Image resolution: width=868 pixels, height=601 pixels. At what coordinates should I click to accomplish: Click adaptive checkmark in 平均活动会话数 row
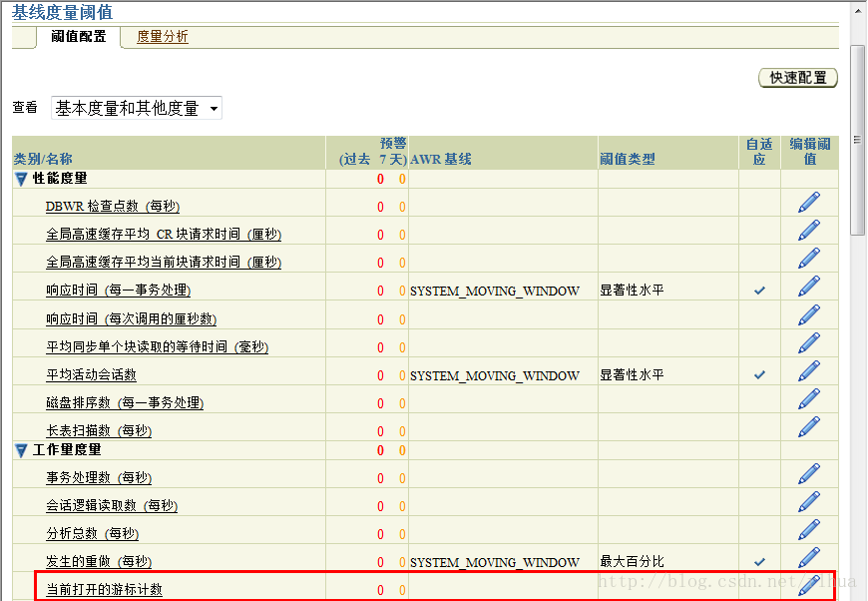click(x=759, y=375)
